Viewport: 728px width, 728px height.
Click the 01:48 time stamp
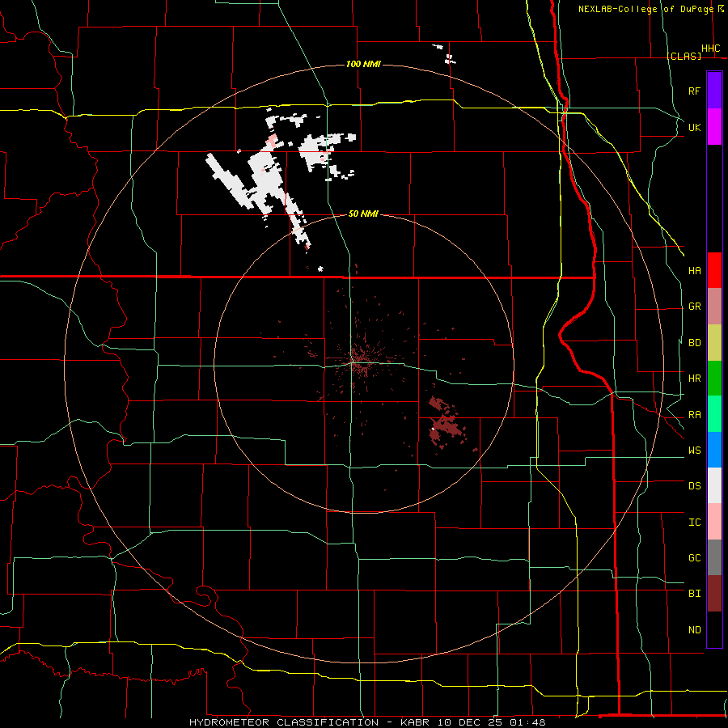tap(527, 722)
